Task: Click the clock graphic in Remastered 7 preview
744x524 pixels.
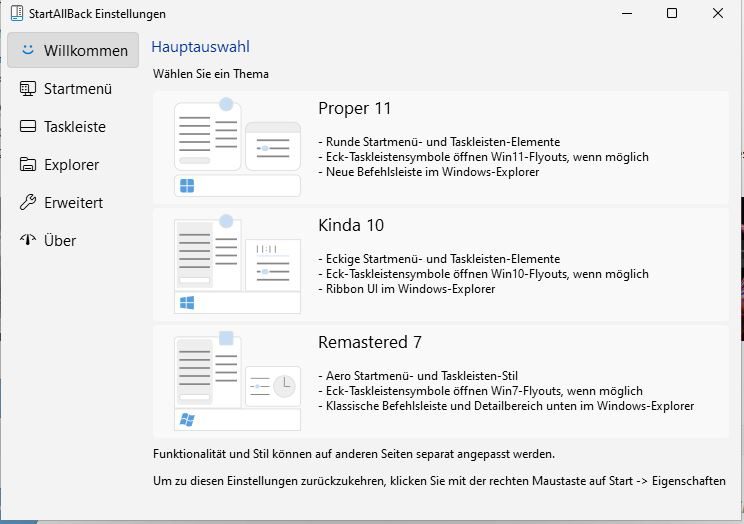Action: tap(284, 386)
